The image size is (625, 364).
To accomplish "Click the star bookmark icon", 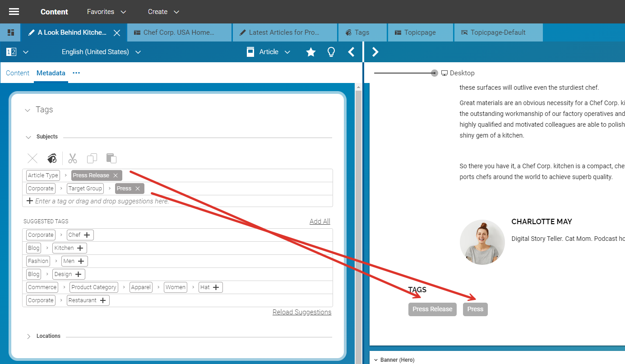I will (x=311, y=52).
